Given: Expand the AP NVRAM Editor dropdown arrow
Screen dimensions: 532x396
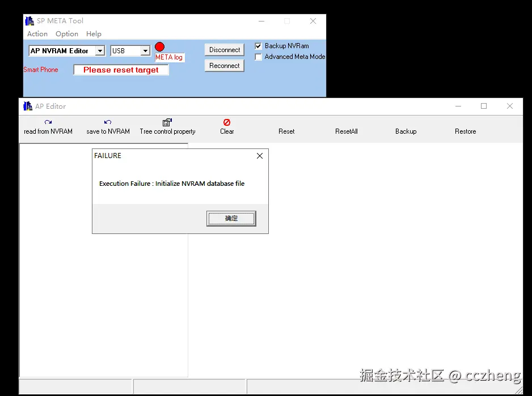Looking at the screenshot, I should click(x=100, y=51).
